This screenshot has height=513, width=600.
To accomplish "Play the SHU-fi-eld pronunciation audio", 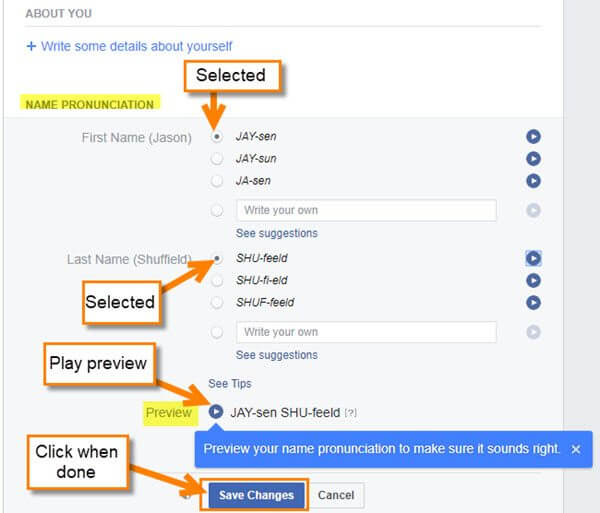I will point(533,280).
